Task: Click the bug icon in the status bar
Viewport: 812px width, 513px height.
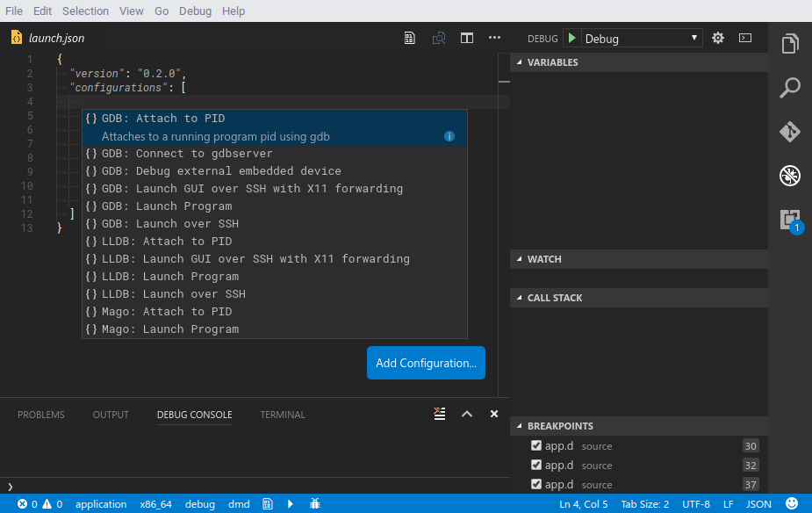Action: pyautogui.click(x=314, y=503)
